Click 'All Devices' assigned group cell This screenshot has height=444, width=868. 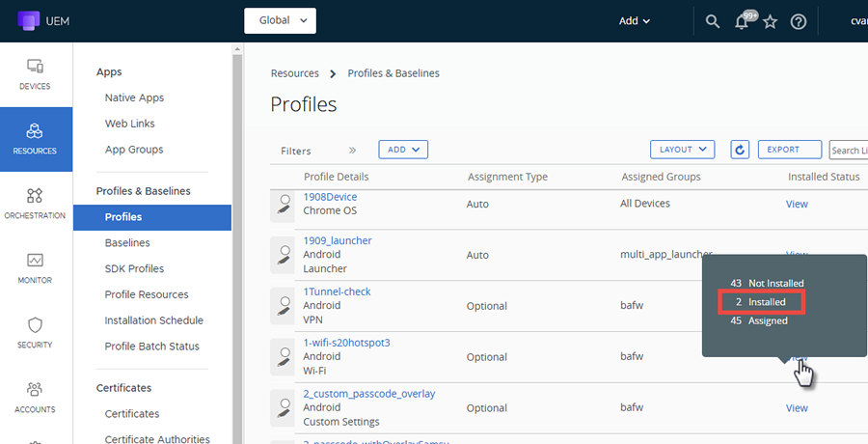point(645,204)
